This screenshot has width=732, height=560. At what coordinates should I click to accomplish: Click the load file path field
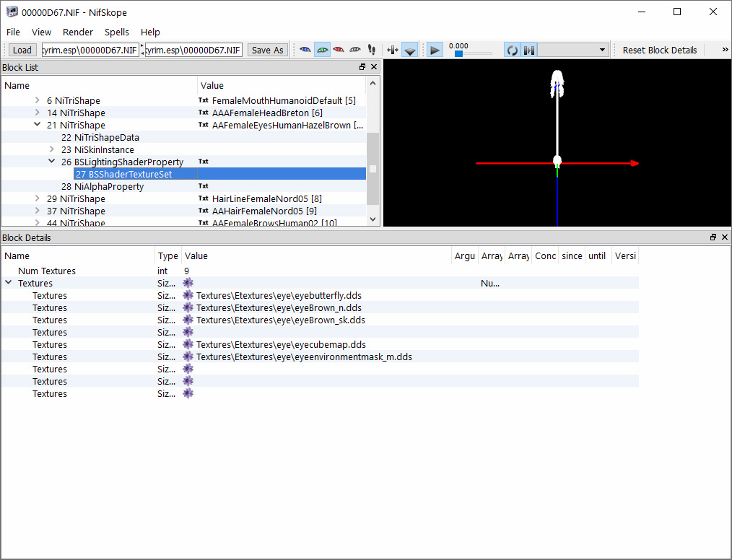coord(90,50)
